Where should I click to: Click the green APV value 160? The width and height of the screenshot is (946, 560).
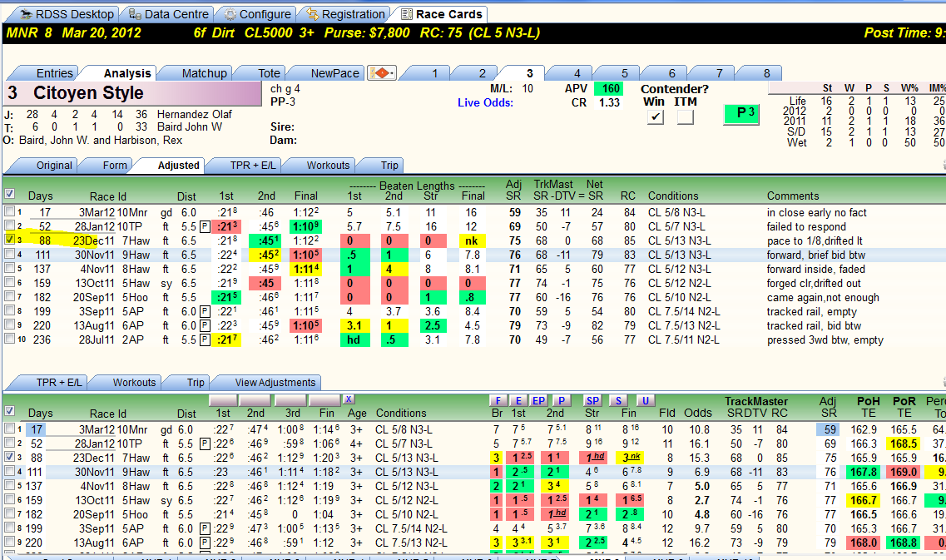[x=611, y=89]
